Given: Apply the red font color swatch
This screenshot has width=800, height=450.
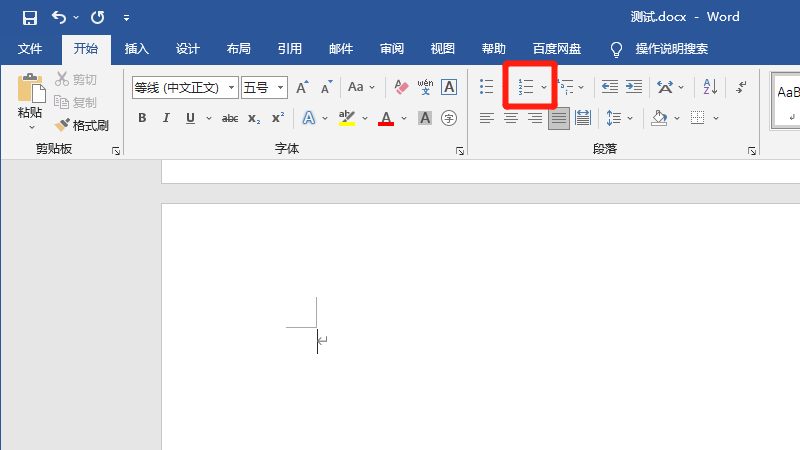Looking at the screenshot, I should tap(386, 118).
